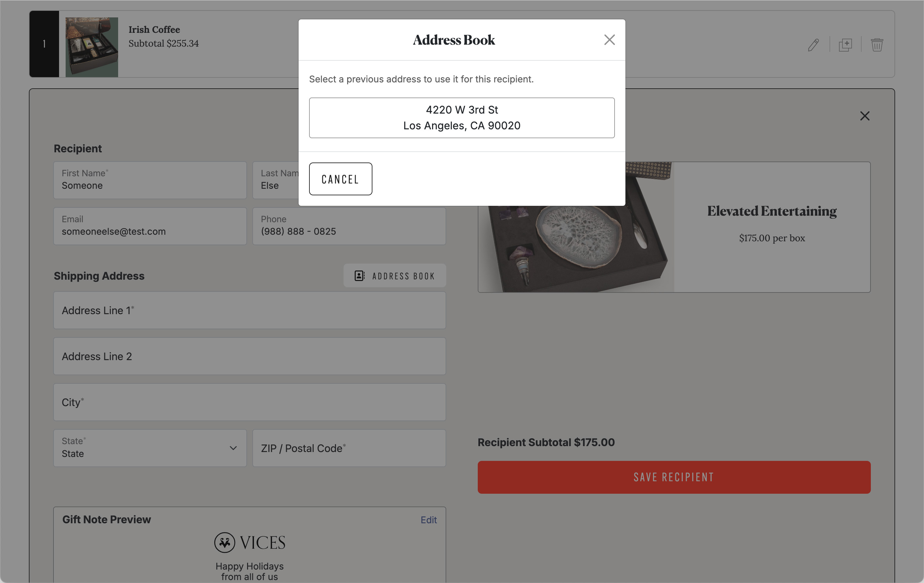Close the recipient form panel

(x=865, y=116)
